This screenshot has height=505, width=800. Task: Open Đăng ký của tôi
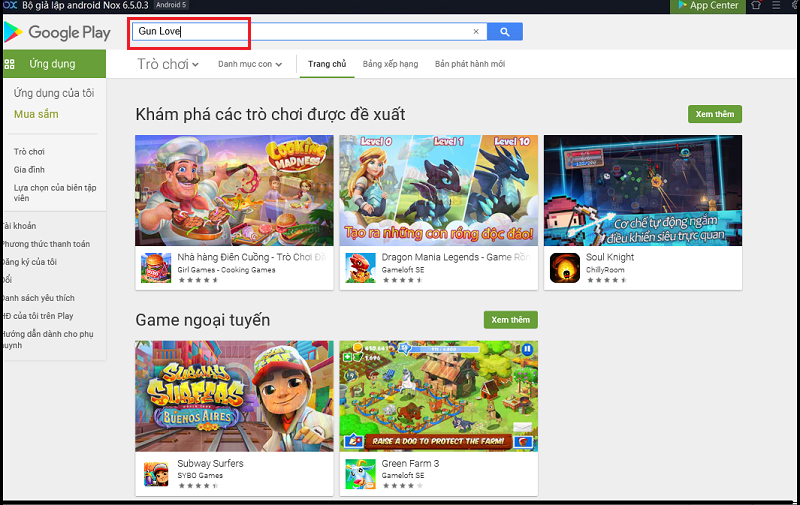[x=29, y=262]
